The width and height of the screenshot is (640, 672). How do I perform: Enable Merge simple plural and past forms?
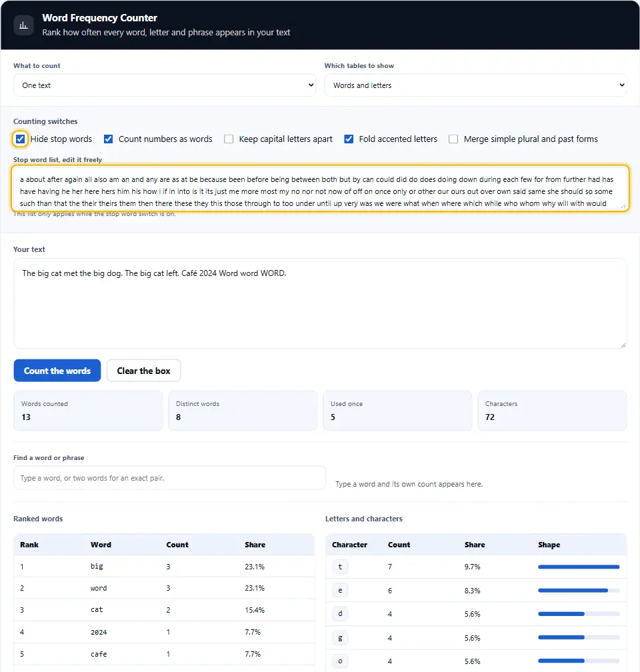[x=453, y=139]
